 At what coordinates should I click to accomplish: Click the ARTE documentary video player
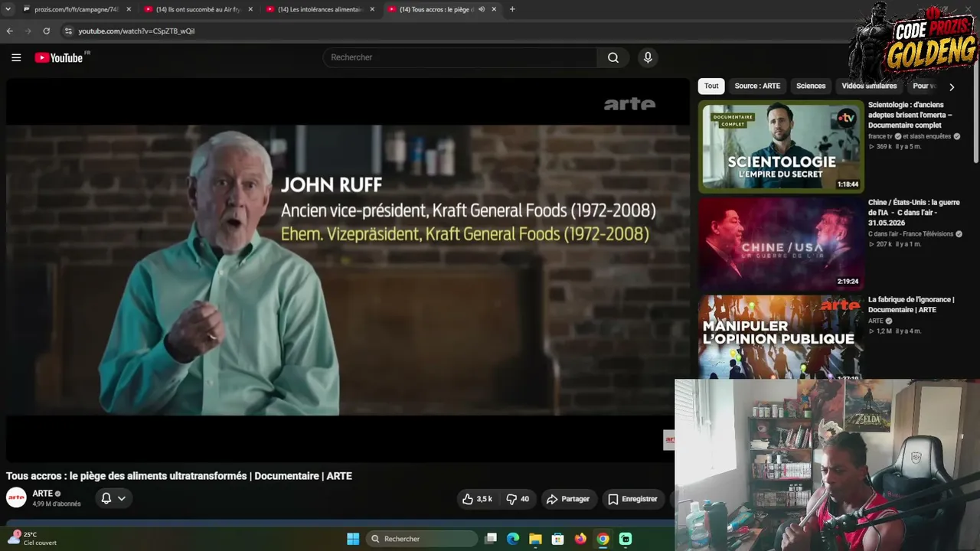(x=348, y=270)
